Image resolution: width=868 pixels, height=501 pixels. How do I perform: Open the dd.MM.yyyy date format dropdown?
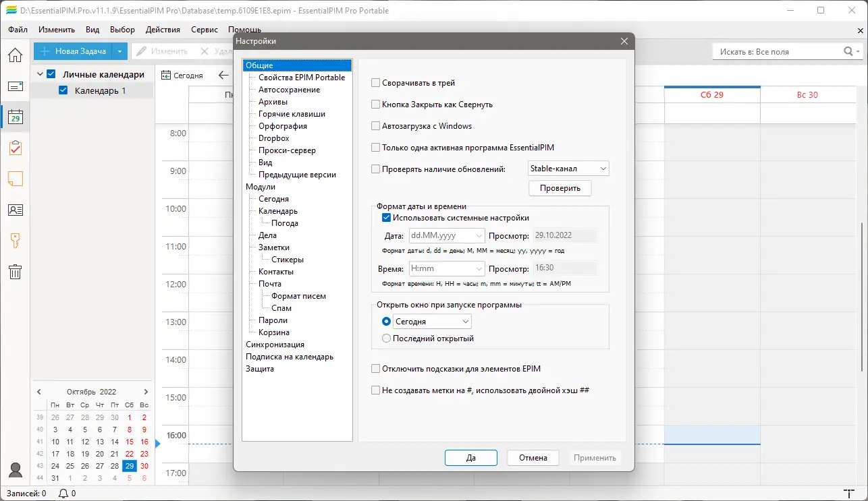click(x=447, y=235)
